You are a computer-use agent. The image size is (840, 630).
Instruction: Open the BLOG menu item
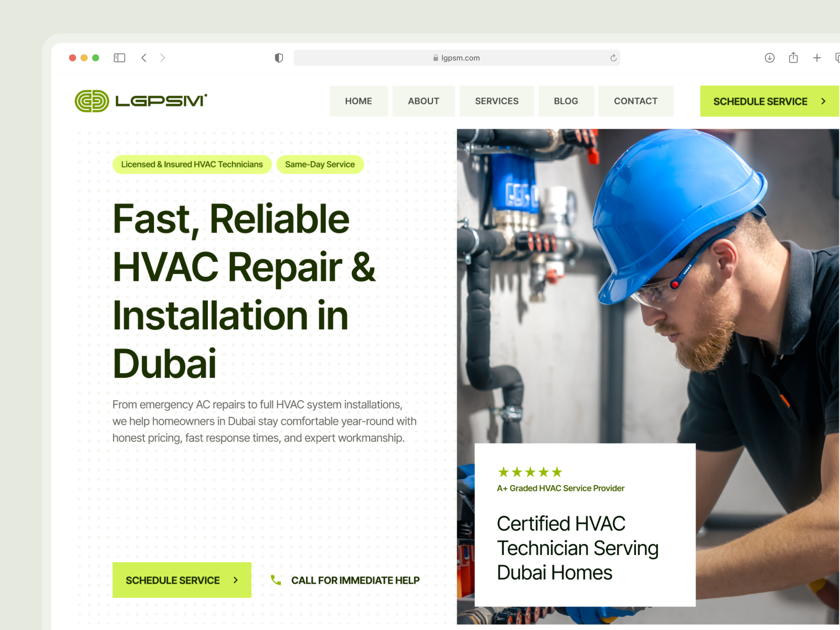(x=566, y=101)
